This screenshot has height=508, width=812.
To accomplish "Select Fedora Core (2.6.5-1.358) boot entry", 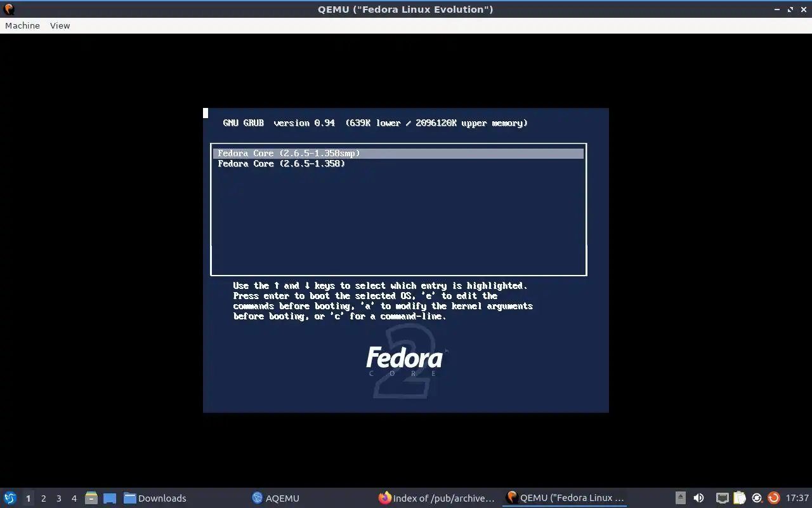I will [x=398, y=163].
